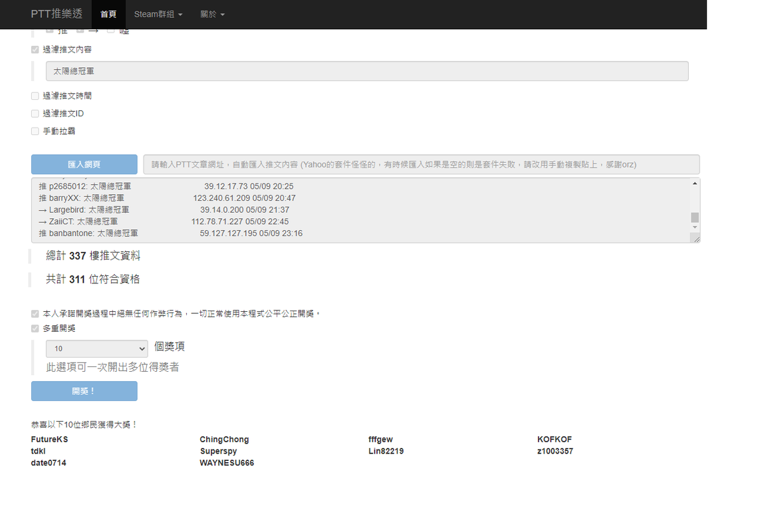The height and width of the screenshot is (532, 764).
Task: Enable the 手動拉霸 checkbox
Action: coord(35,131)
